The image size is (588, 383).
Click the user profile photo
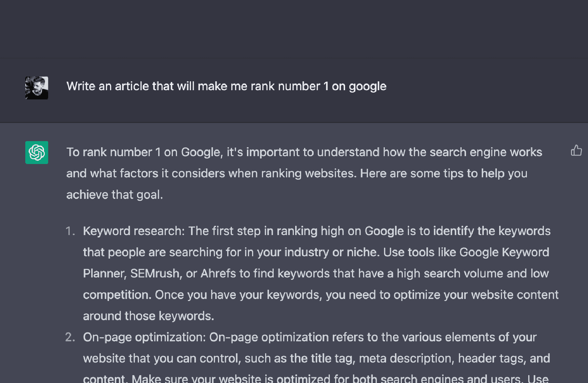(x=37, y=88)
